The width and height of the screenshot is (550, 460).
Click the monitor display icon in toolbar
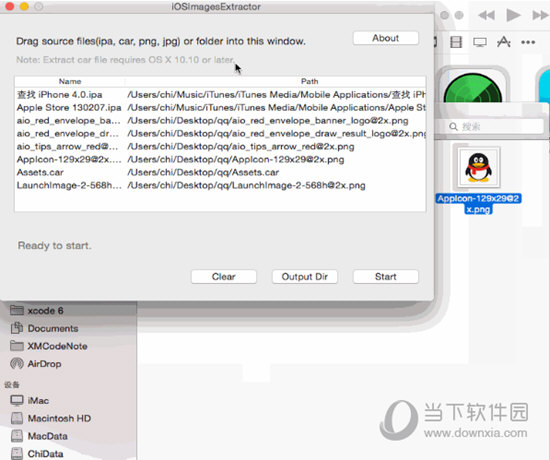click(x=480, y=42)
